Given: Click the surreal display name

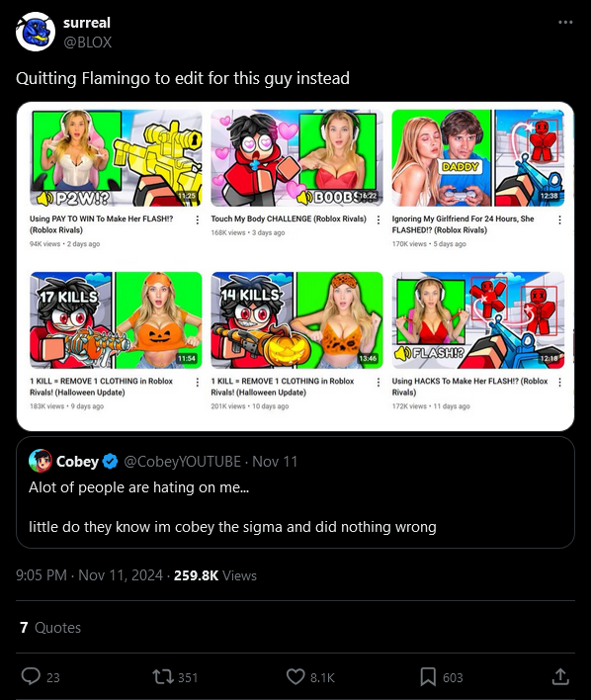Looking at the screenshot, I should click(87, 23).
